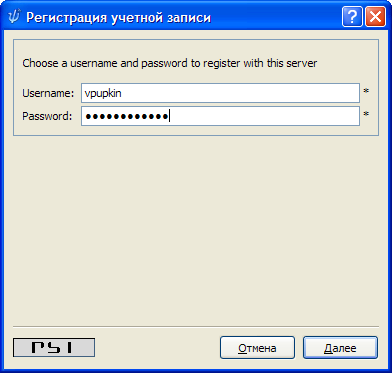The width and height of the screenshot is (392, 373).
Task: Click the "Регистрация учетной записи" title bar text
Action: click(x=118, y=17)
